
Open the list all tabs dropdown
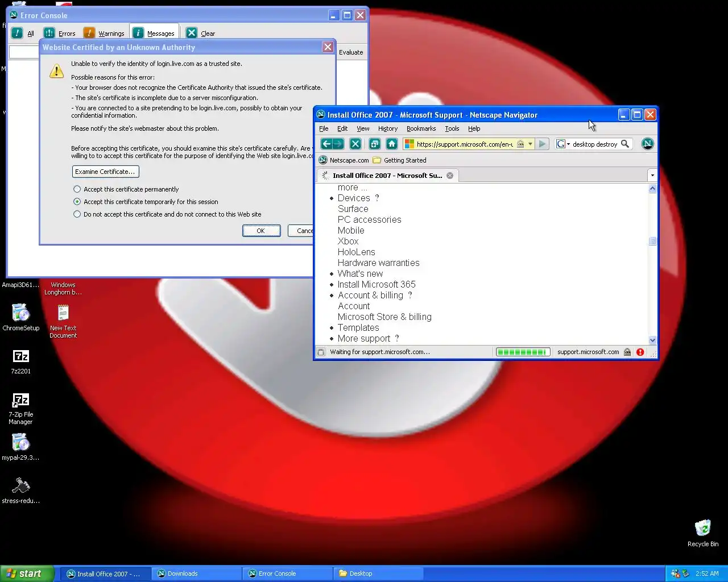(x=652, y=175)
